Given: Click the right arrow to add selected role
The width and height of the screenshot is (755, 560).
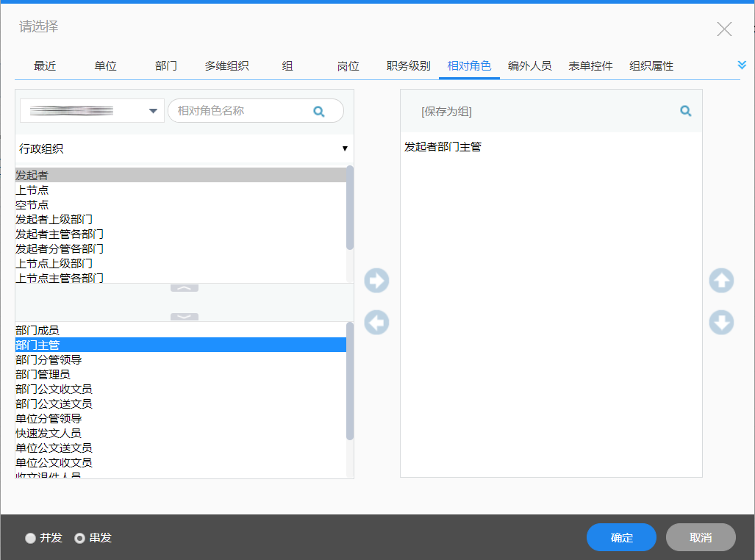Looking at the screenshot, I should point(376,280).
